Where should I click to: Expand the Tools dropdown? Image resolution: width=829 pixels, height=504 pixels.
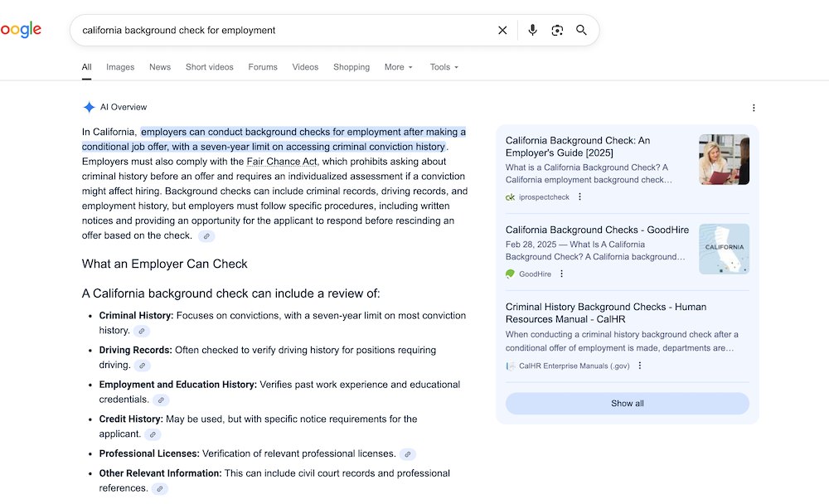[444, 67]
